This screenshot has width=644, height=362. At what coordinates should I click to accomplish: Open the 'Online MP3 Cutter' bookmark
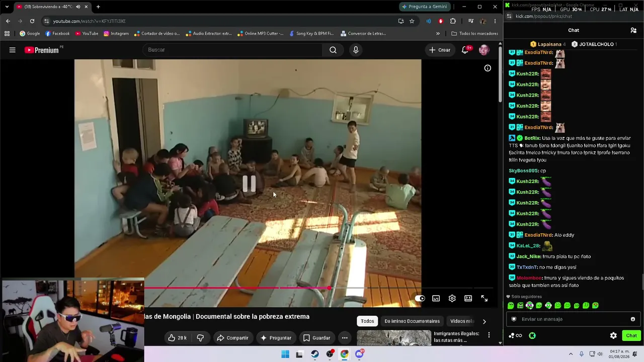260,34
